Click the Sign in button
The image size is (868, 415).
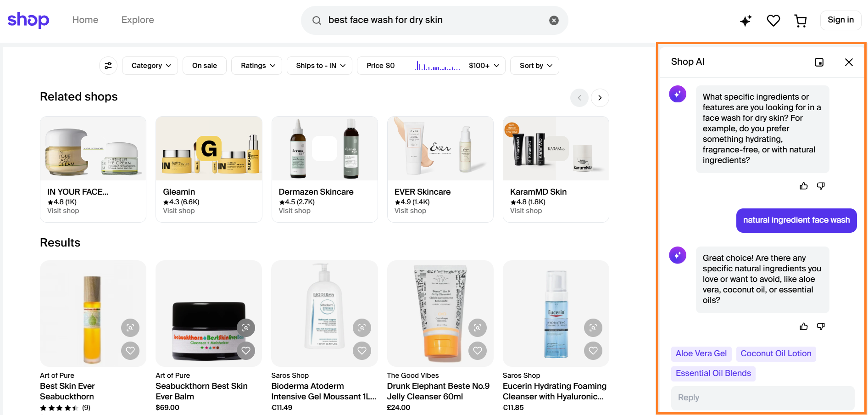pyautogui.click(x=840, y=20)
